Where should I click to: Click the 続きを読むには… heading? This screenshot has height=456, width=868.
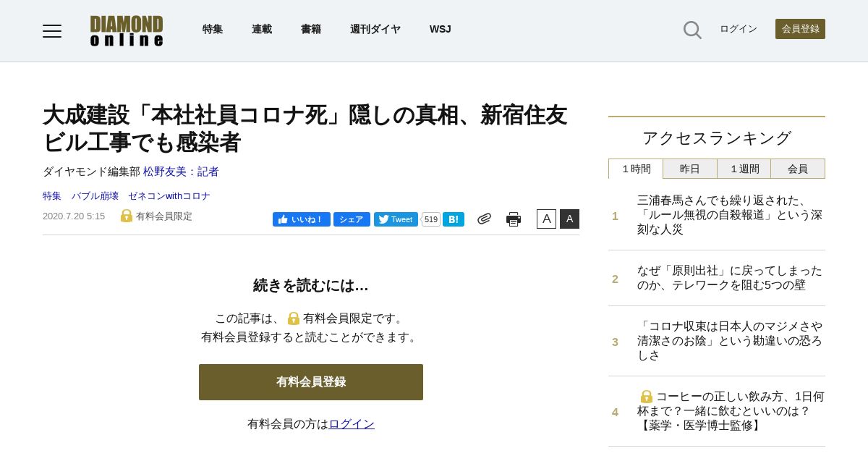[311, 286]
